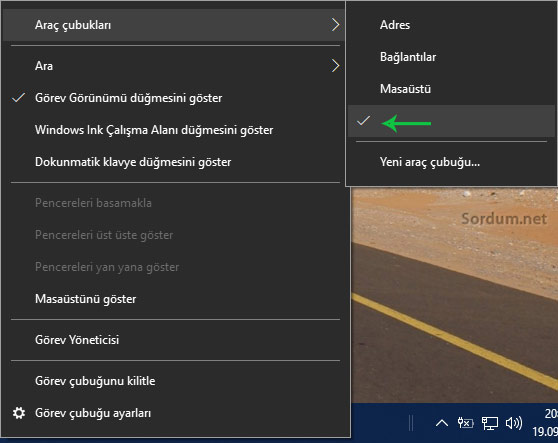Click the volume speaker tray icon
Image resolution: width=558 pixels, height=443 pixels.
tap(514, 423)
